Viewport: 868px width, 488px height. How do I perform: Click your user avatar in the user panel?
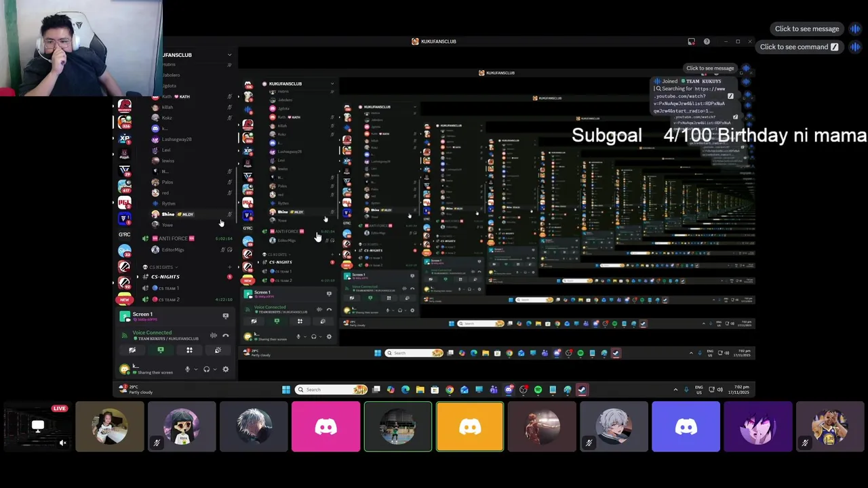[x=124, y=369]
